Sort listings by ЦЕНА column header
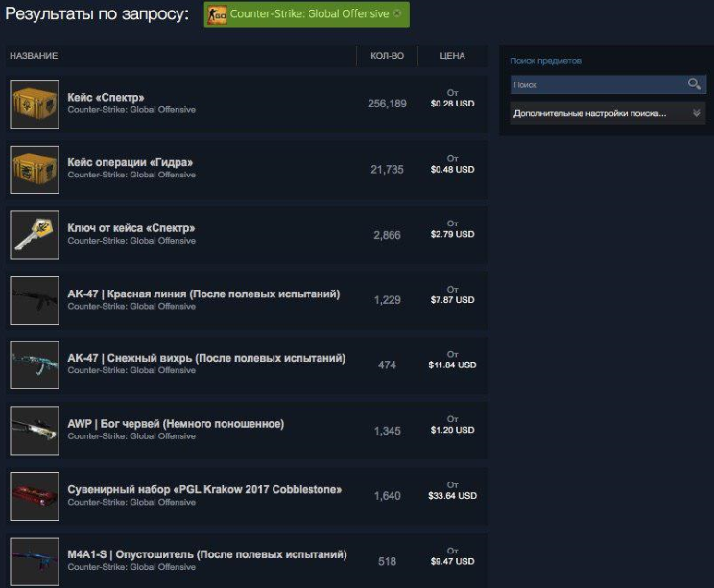This screenshot has width=714, height=588. click(x=452, y=56)
